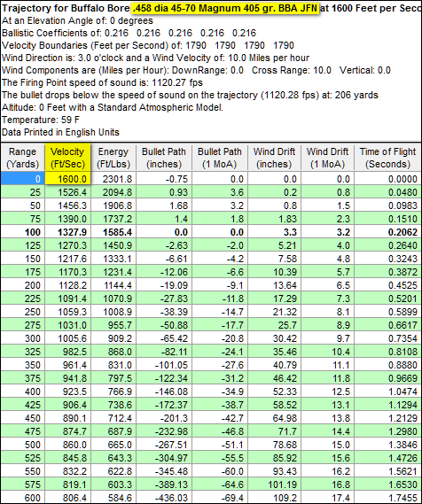Click the bold range 100 row cell

click(22, 232)
